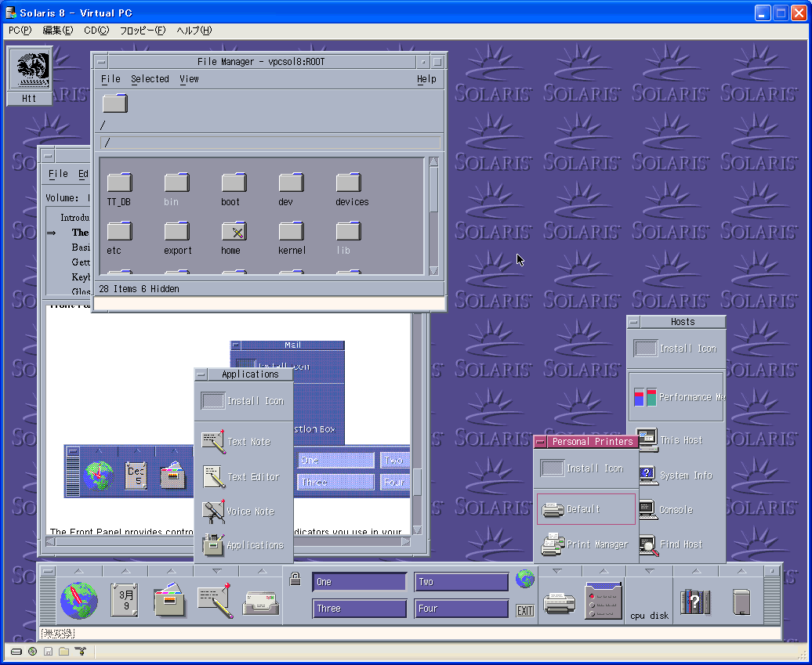Open the web browser globe on front panel
Screen dimensions: 812x665
79,602
